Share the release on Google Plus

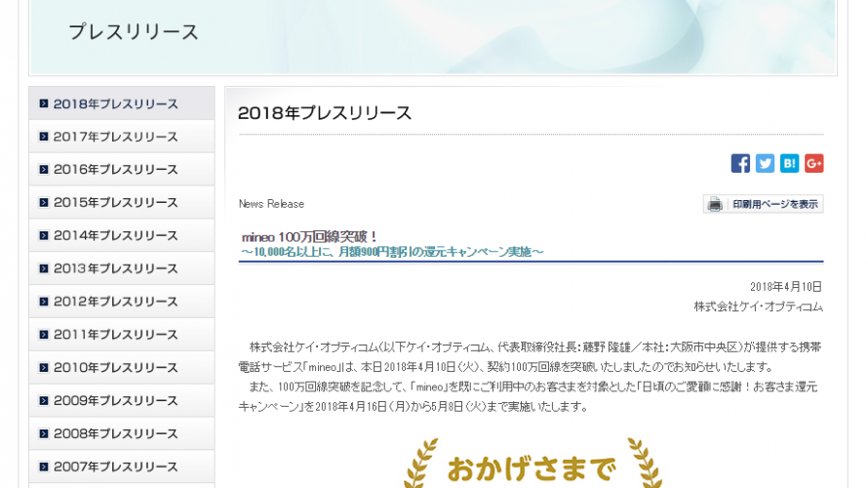(x=814, y=163)
